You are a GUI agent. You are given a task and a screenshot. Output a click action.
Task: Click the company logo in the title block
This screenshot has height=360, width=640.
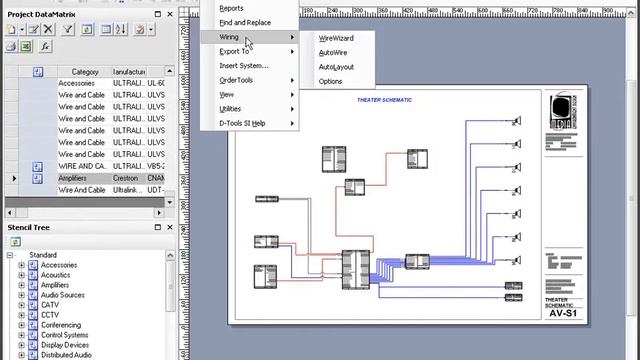[x=563, y=110]
